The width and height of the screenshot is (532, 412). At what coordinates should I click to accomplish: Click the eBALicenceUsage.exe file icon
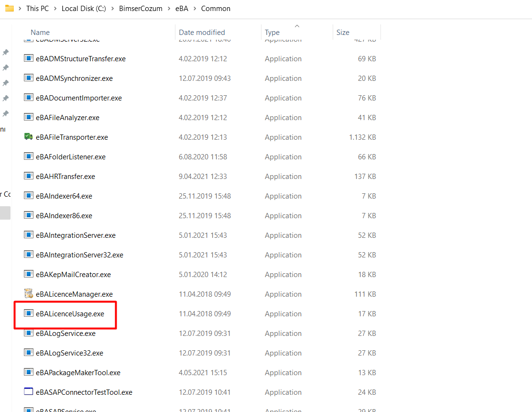tap(29, 313)
